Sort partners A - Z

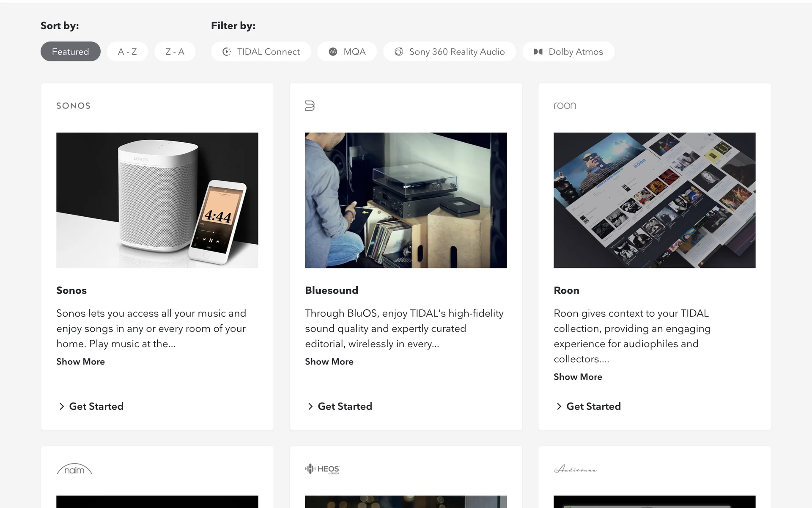click(127, 52)
